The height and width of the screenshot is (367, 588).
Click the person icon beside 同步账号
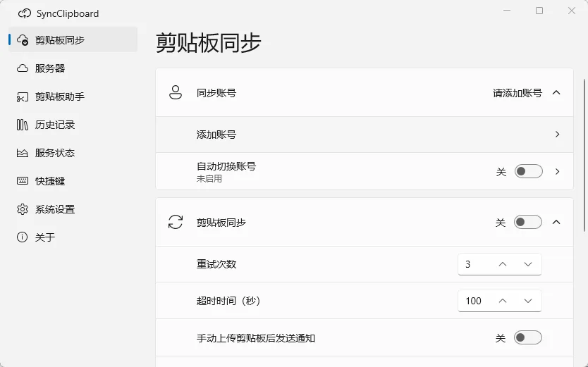pyautogui.click(x=175, y=92)
